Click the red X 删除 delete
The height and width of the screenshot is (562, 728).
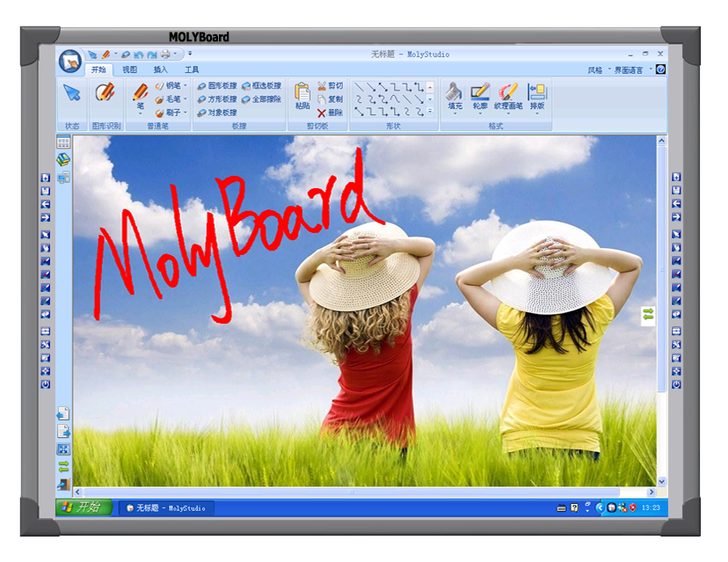pos(330,113)
